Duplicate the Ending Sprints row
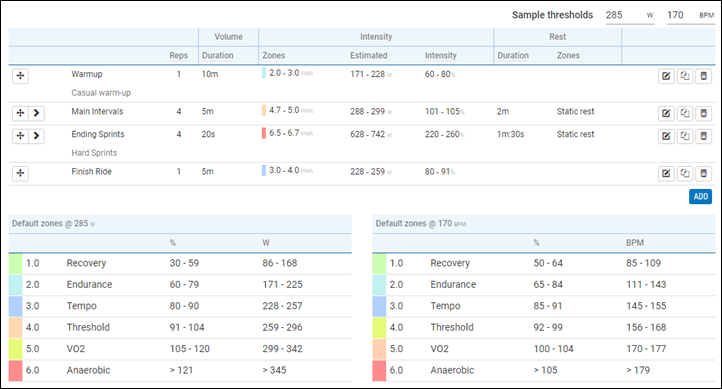The width and height of the screenshot is (722, 389). 685,136
